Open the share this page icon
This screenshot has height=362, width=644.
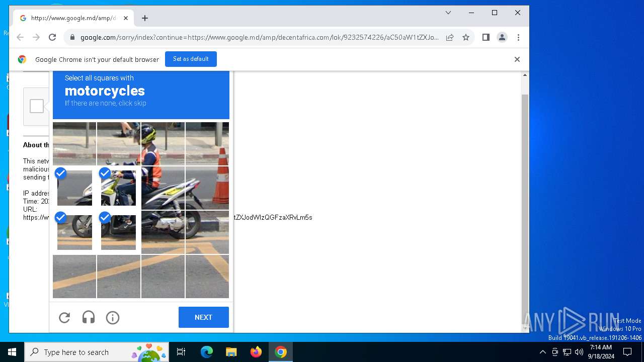(450, 37)
